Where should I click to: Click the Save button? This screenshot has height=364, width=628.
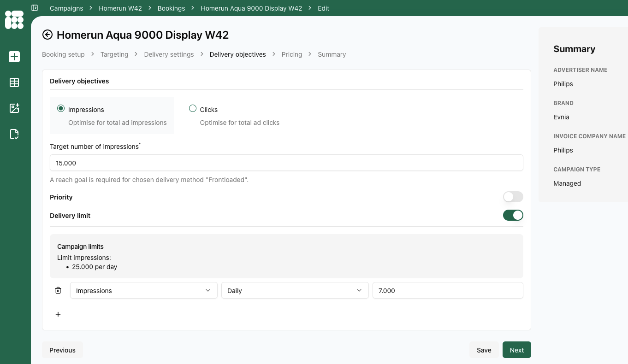click(484, 350)
